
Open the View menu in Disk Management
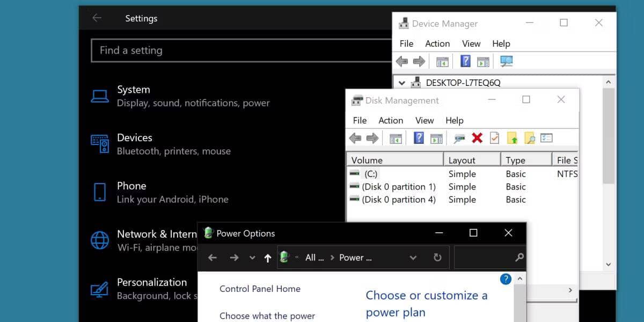[x=424, y=120]
